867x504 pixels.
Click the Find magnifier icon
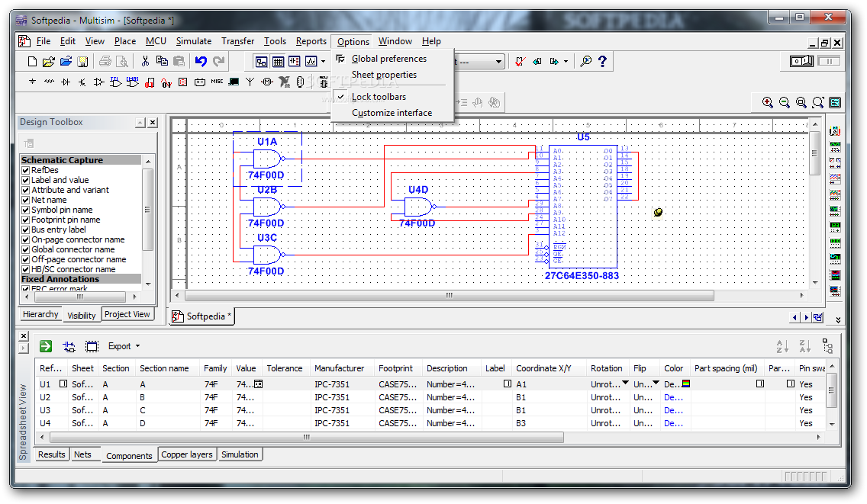[585, 61]
